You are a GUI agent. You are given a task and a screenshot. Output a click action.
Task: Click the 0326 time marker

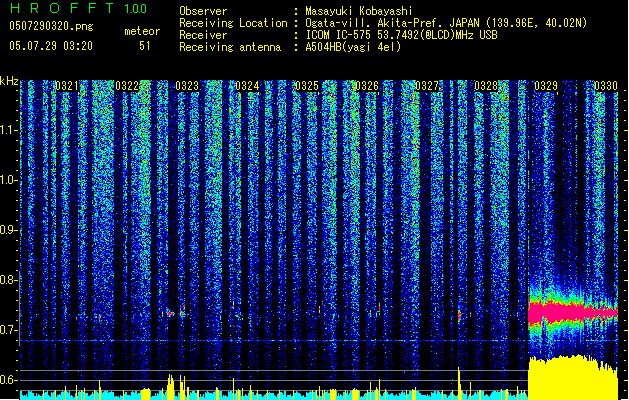367,86
